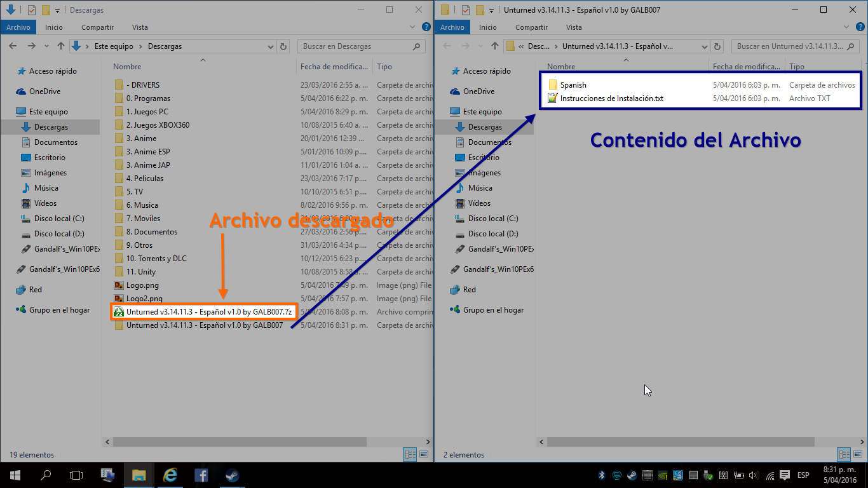Switch Descargas window to details view

[x=410, y=455]
